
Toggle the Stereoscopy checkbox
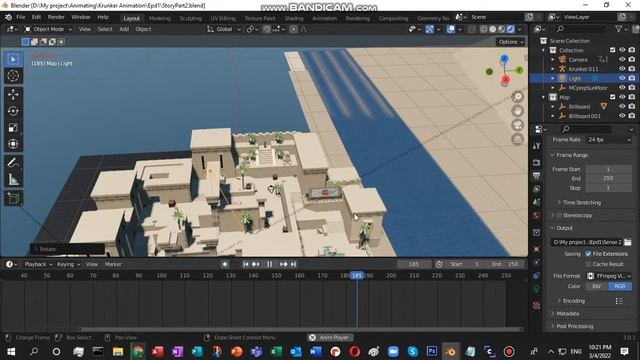(x=559, y=215)
